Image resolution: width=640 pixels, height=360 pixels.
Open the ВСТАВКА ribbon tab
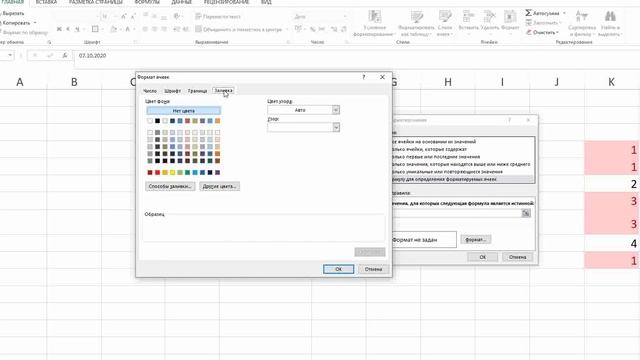pyautogui.click(x=46, y=2)
